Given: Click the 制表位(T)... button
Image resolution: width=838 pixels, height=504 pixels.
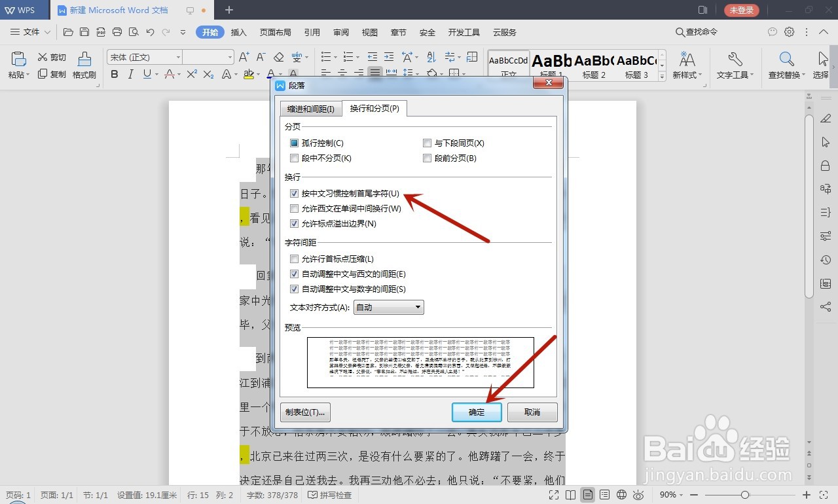Looking at the screenshot, I should 305,412.
